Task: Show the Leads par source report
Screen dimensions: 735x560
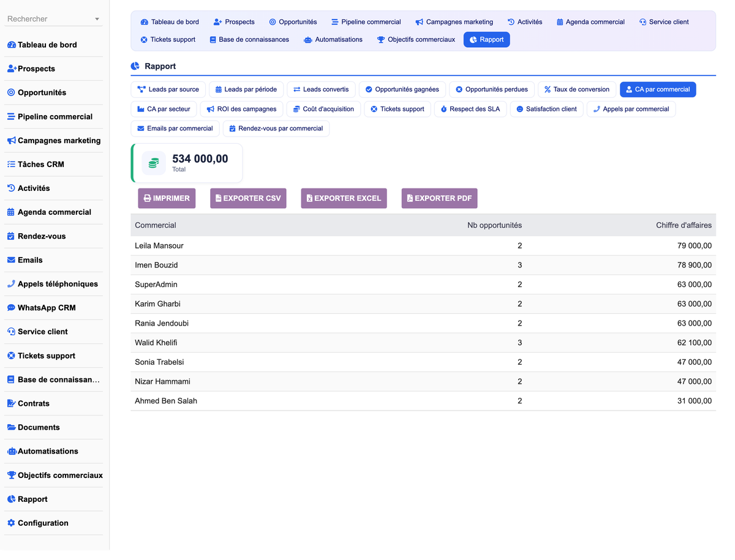Action: point(168,89)
